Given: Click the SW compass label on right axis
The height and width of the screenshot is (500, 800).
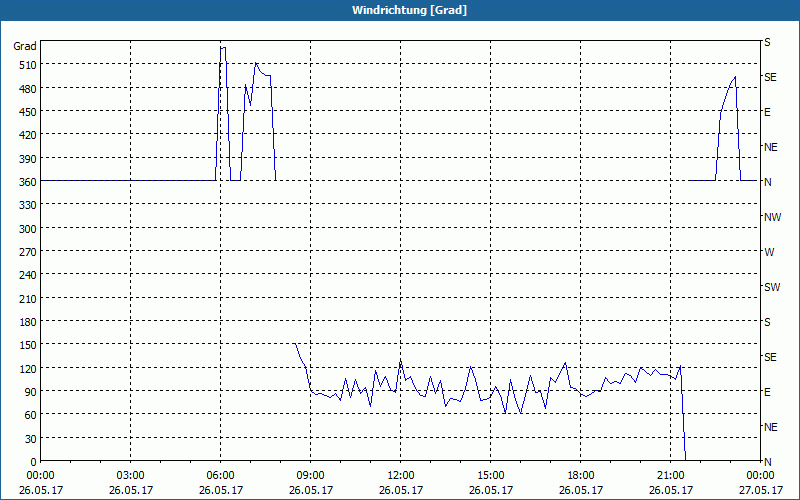Looking at the screenshot, I should (x=771, y=287).
